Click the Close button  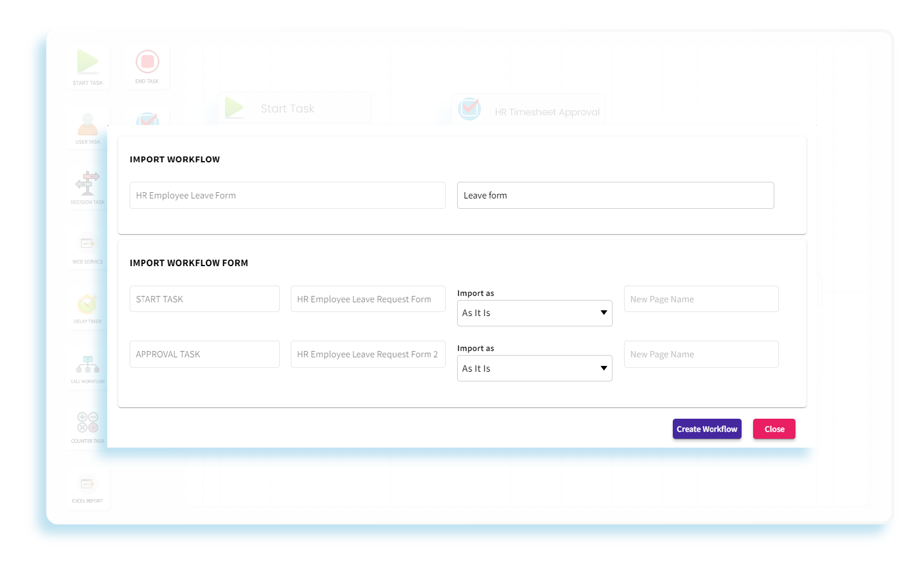pyautogui.click(x=774, y=428)
